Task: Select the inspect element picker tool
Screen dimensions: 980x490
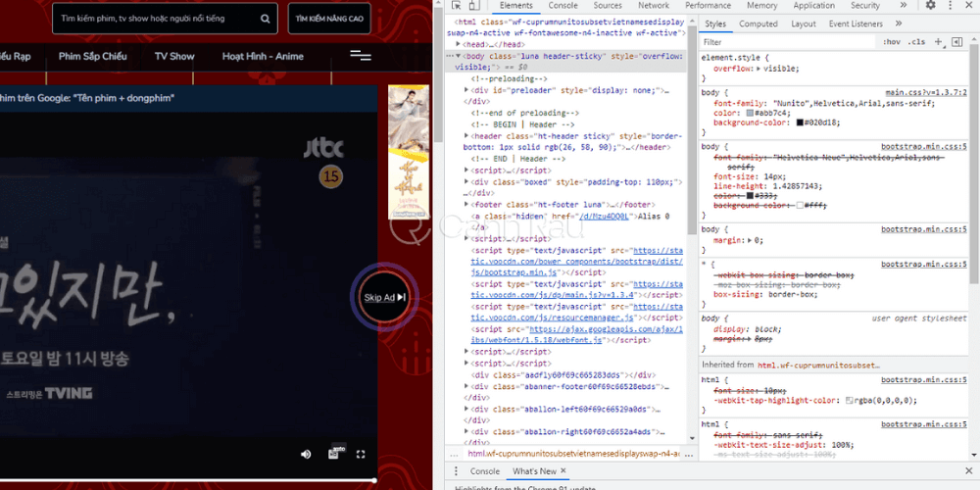Action: (457, 6)
